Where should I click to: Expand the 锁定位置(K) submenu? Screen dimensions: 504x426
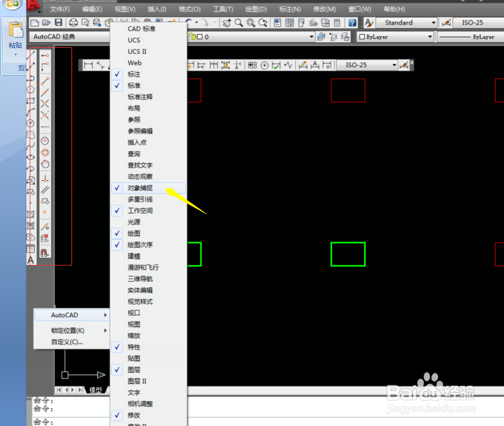coord(72,330)
